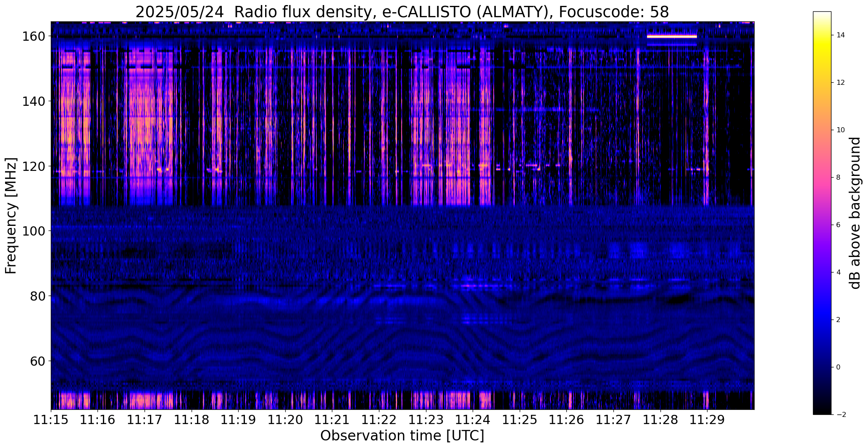Click the plot title with Focuscode: 58
The width and height of the screenshot is (868, 448).
point(402,12)
